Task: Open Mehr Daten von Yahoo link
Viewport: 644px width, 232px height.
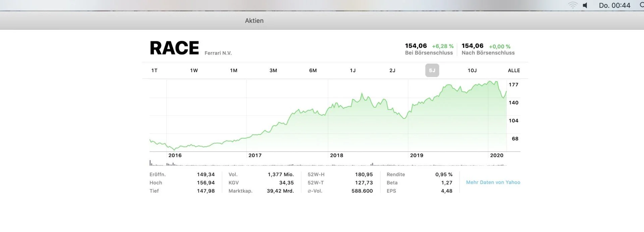Action: coord(493,182)
